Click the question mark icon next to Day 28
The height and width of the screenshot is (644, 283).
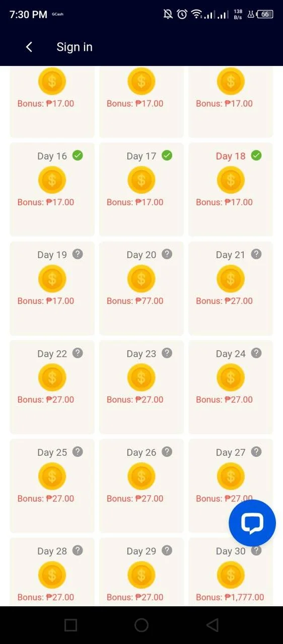77,550
